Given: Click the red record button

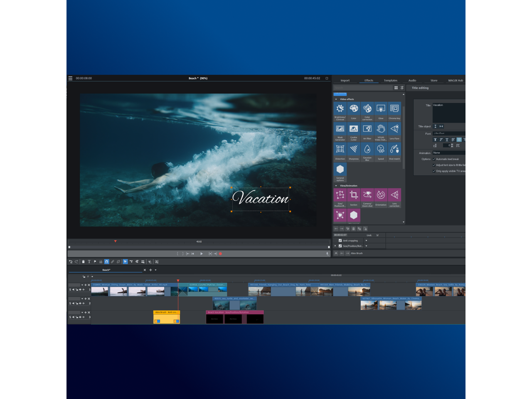Looking at the screenshot, I should 221,254.
